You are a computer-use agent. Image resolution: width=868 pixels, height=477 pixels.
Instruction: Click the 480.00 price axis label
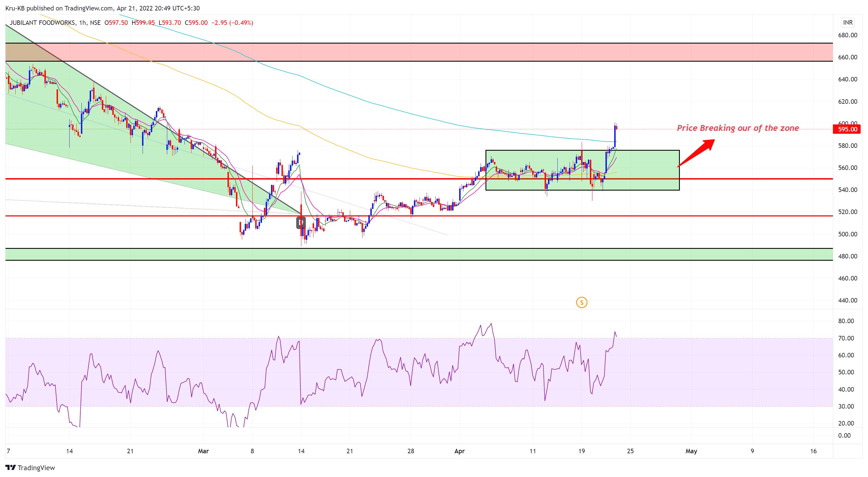(x=848, y=256)
